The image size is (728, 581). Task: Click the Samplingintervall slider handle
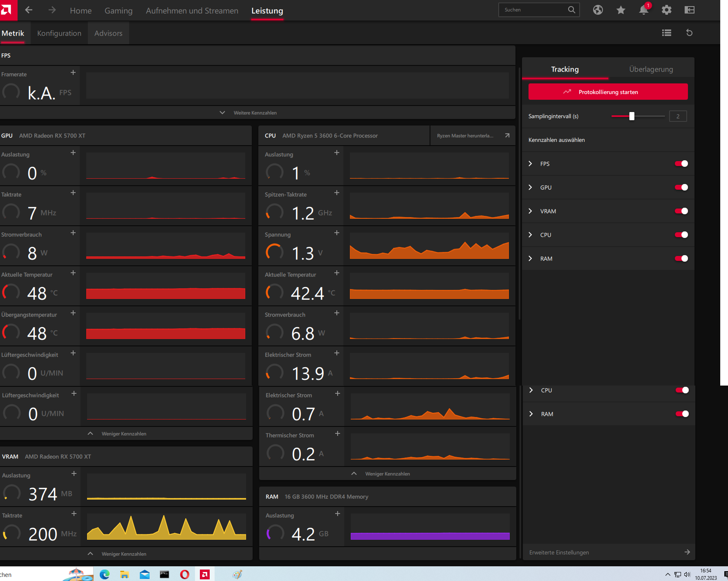632,116
